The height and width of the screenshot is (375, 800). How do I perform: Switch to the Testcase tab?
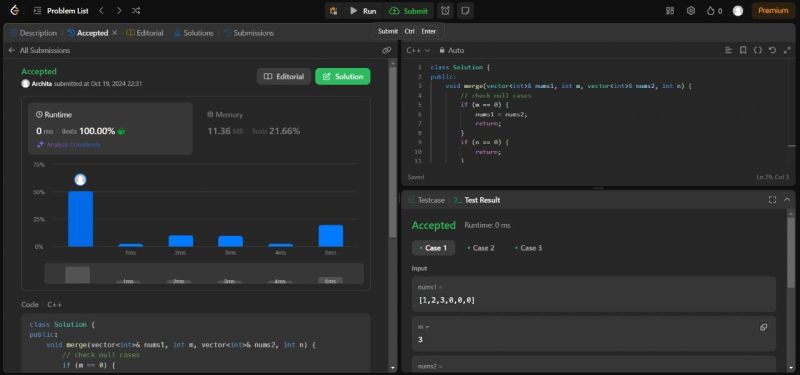[427, 200]
